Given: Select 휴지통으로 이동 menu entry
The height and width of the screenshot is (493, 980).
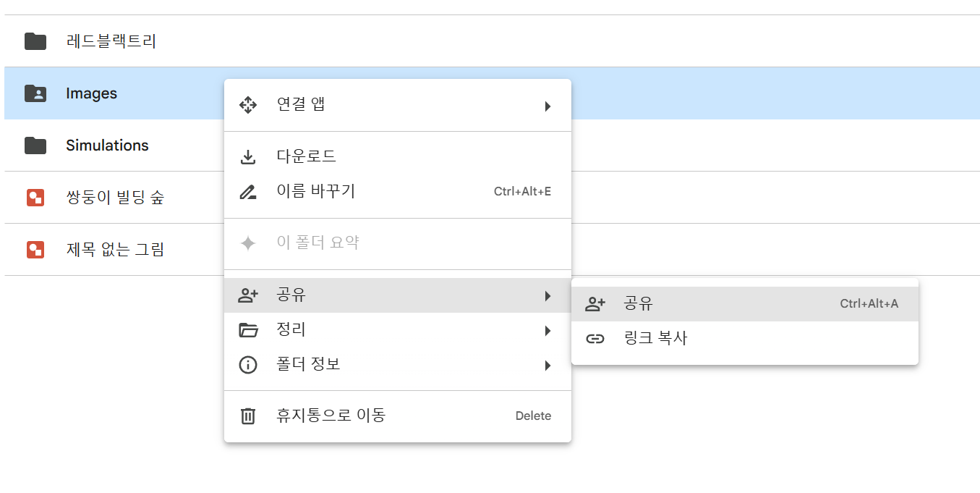Looking at the screenshot, I should [x=398, y=416].
